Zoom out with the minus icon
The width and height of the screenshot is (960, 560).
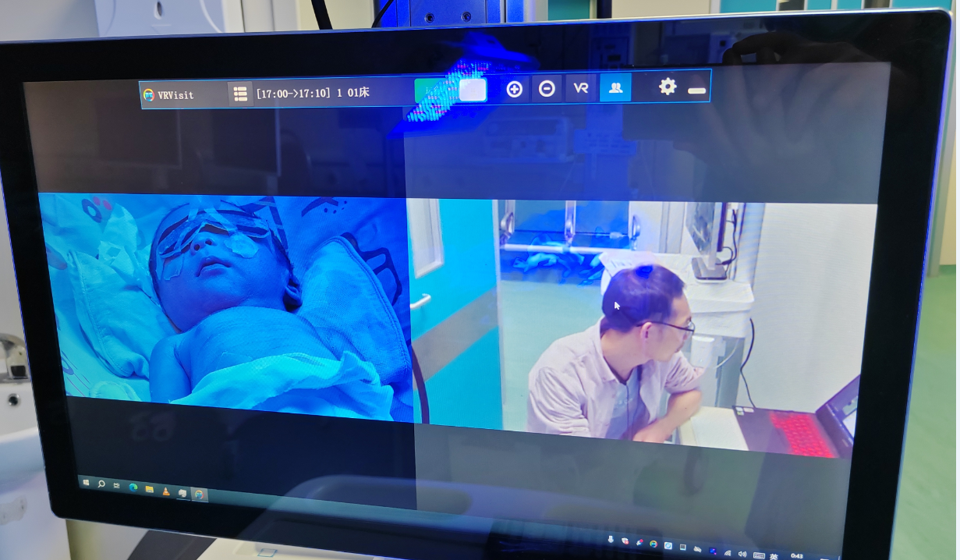[x=547, y=89]
